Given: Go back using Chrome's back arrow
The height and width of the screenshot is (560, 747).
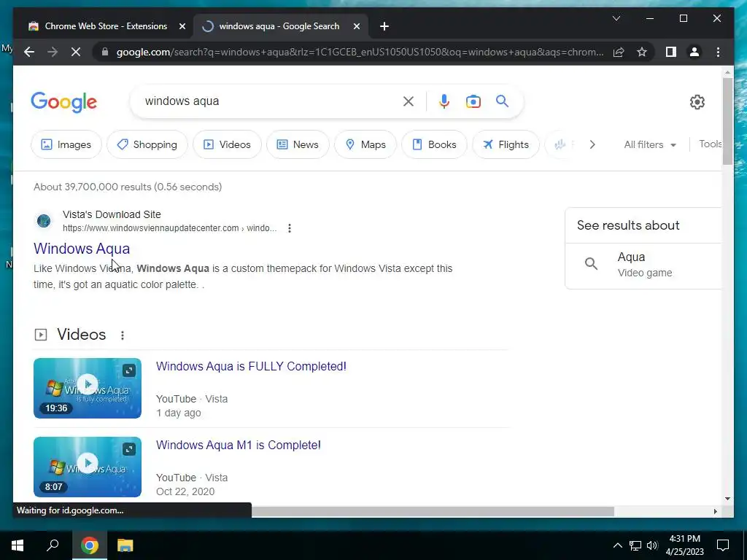Looking at the screenshot, I should (29, 52).
